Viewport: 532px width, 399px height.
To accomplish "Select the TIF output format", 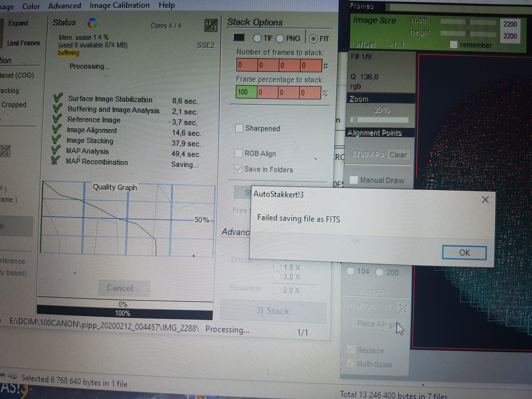I will coord(257,38).
